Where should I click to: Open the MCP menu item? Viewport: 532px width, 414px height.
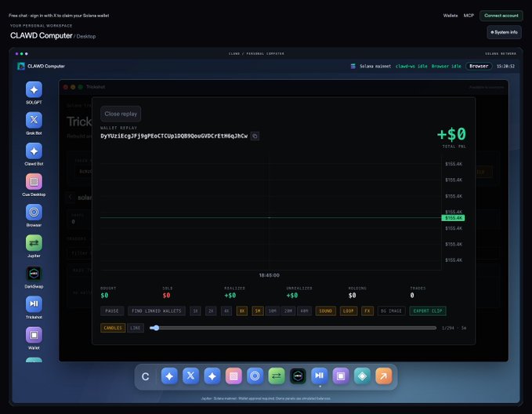point(469,16)
